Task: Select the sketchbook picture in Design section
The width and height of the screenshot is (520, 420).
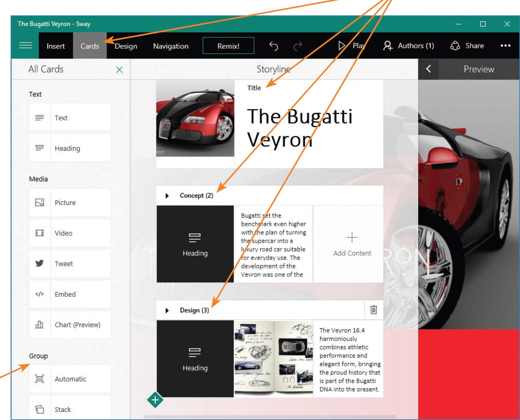Action: point(274,359)
